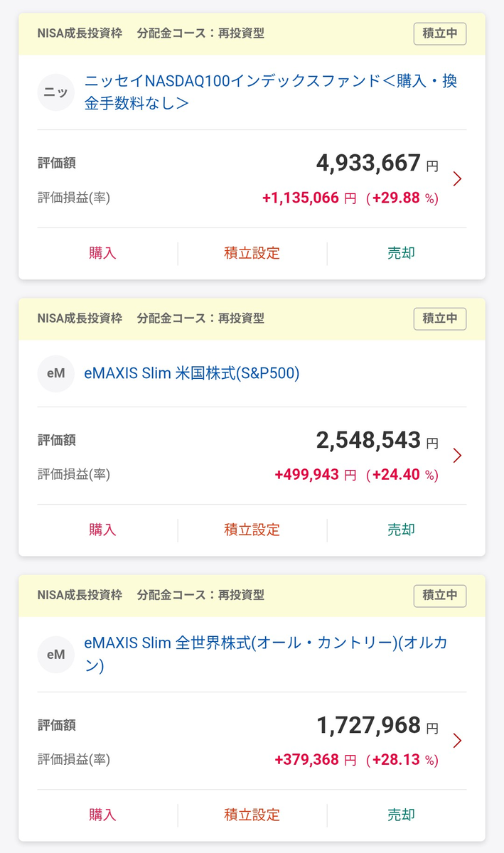Open the ニッセイNASDAQ100インデックスファンド fund link
504x853 pixels.
(271, 92)
